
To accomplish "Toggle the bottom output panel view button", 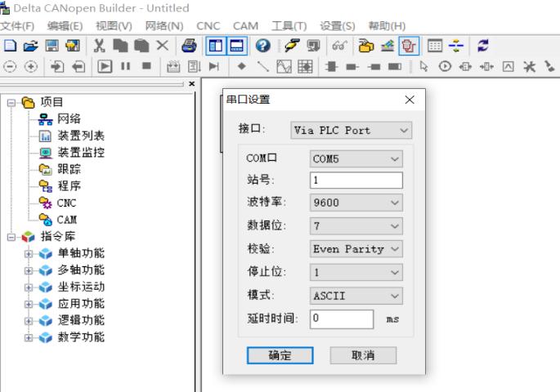I will [x=237, y=46].
